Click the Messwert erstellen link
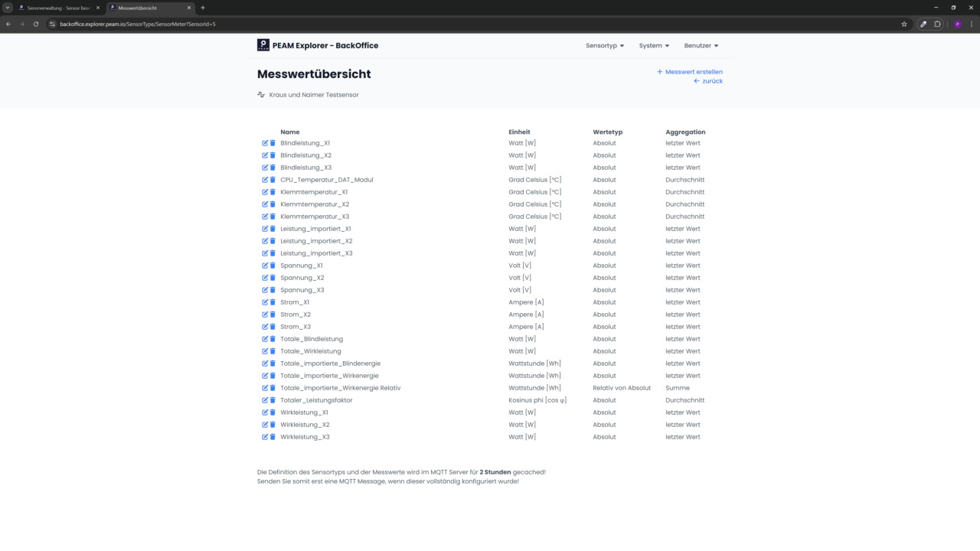Image resolution: width=980 pixels, height=551 pixels. click(x=690, y=72)
